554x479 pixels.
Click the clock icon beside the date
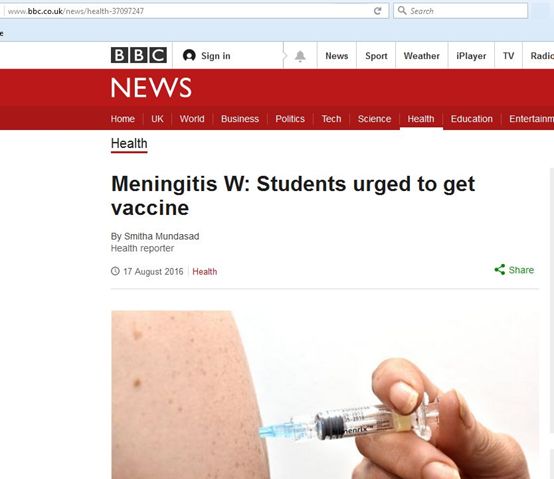tap(115, 271)
